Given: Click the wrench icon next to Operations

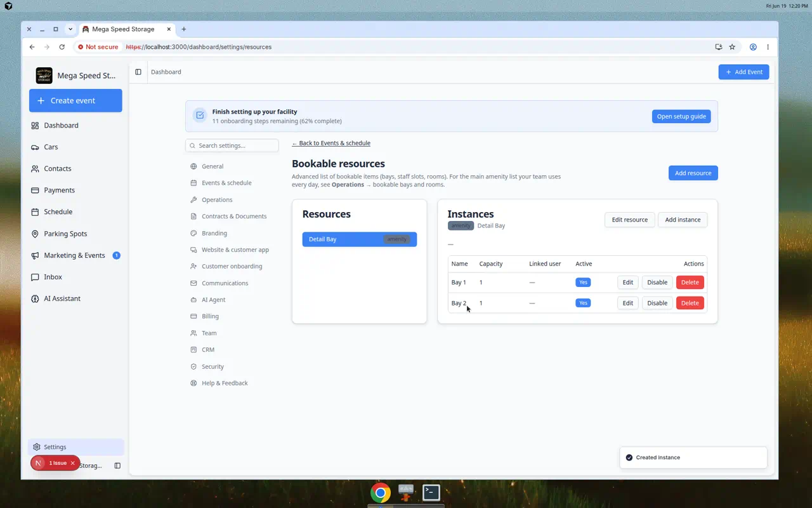Looking at the screenshot, I should click(x=193, y=199).
